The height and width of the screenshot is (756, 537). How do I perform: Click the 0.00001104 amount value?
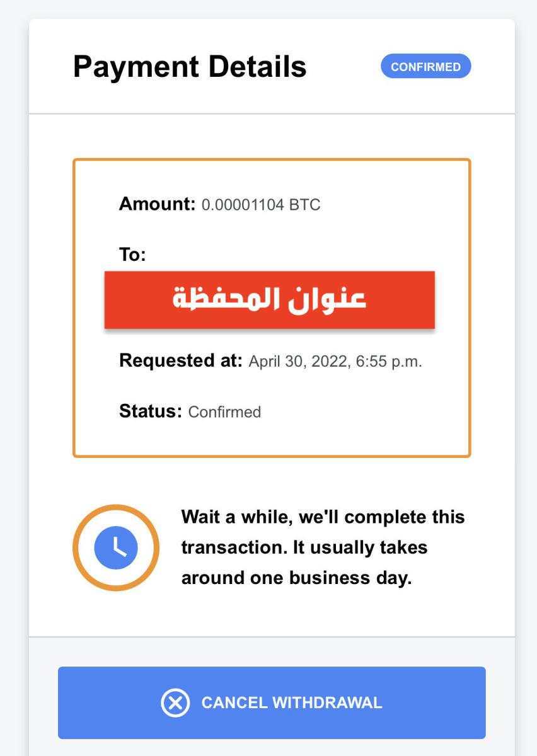click(x=243, y=205)
